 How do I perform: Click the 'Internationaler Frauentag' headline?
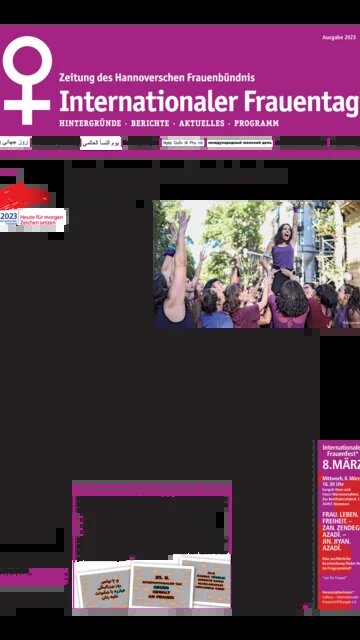pyautogui.click(x=209, y=103)
